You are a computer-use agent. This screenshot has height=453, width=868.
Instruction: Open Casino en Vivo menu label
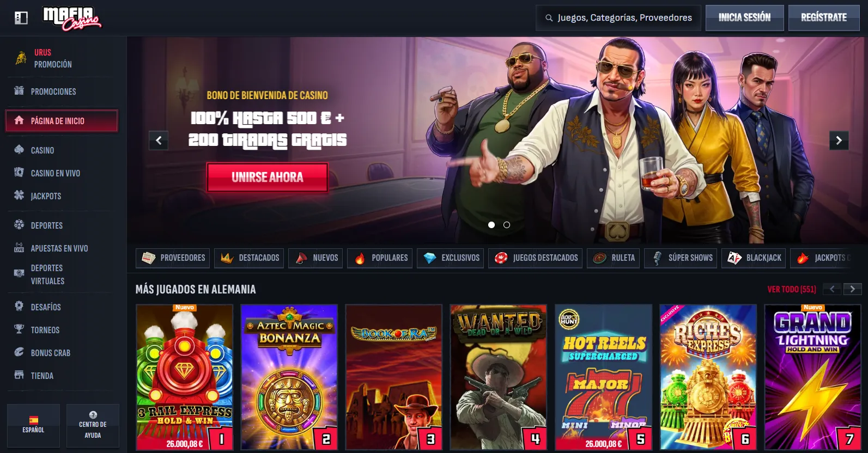coord(56,173)
